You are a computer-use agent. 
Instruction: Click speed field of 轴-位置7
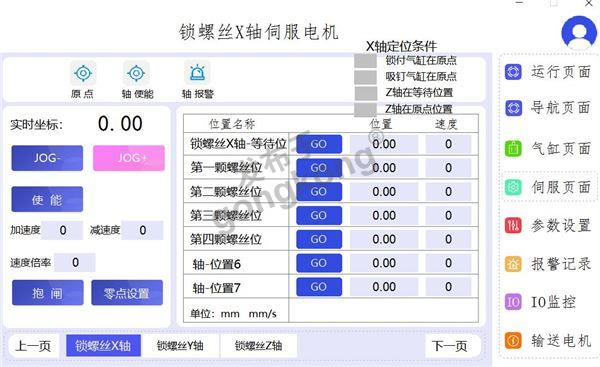448,287
